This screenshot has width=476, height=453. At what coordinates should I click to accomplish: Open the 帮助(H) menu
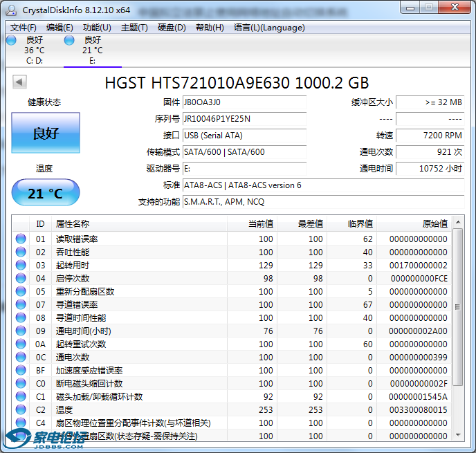point(210,28)
